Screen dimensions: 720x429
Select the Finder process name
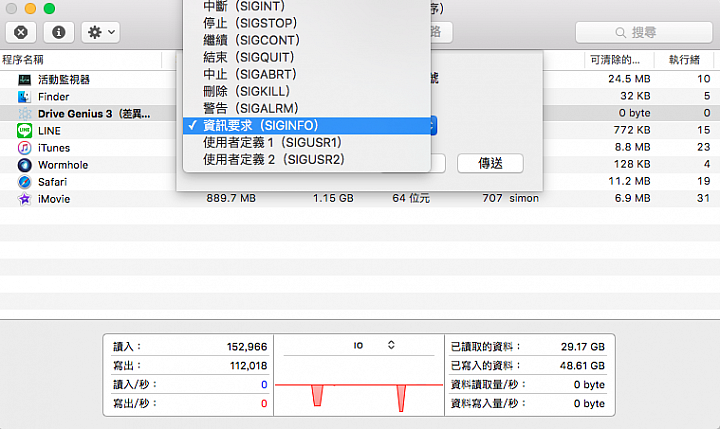coord(54,97)
